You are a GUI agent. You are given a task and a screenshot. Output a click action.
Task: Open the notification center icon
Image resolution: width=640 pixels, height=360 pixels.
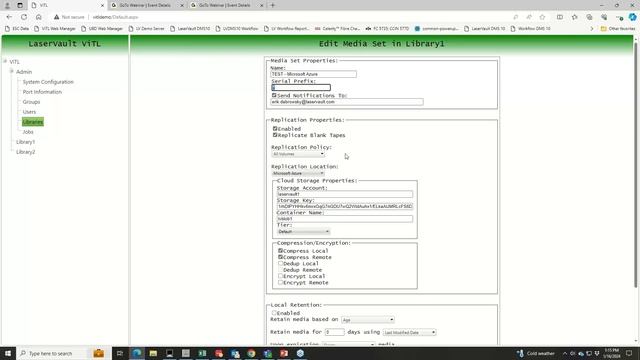(629, 353)
